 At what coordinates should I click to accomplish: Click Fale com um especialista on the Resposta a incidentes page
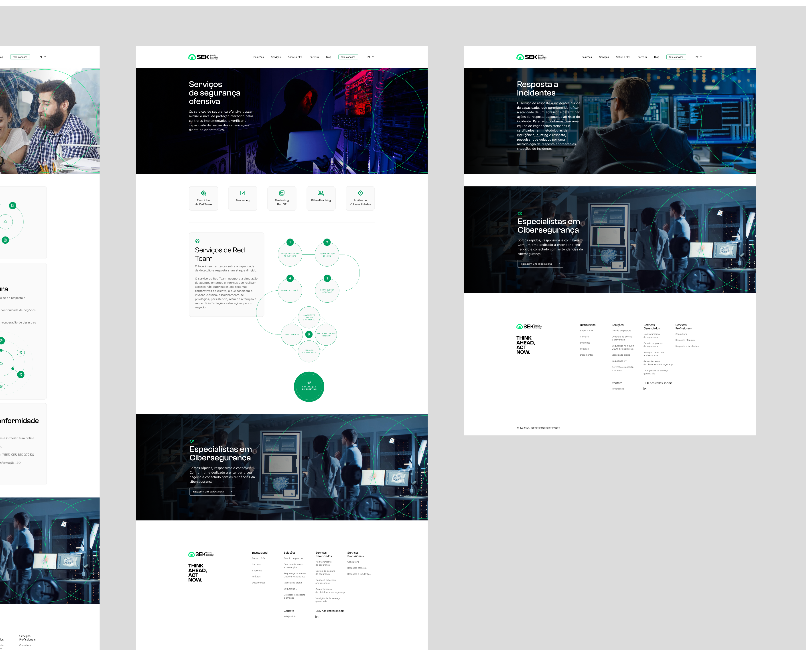coord(540,264)
